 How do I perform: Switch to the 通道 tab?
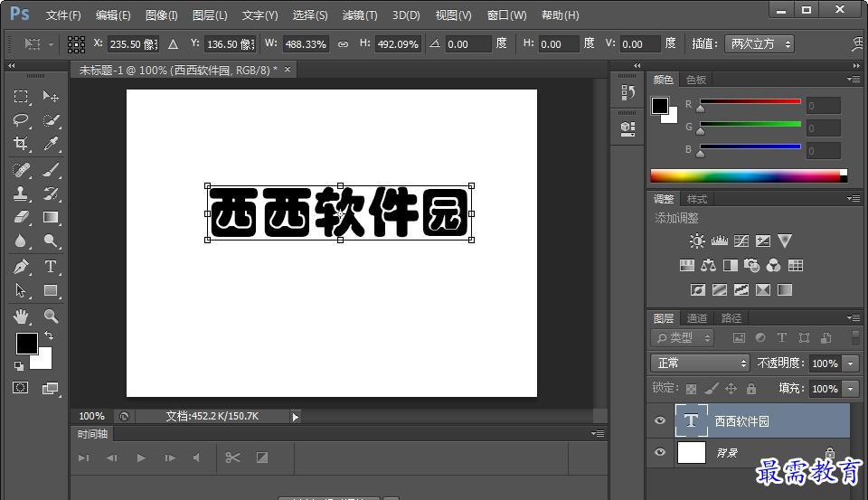tap(696, 318)
